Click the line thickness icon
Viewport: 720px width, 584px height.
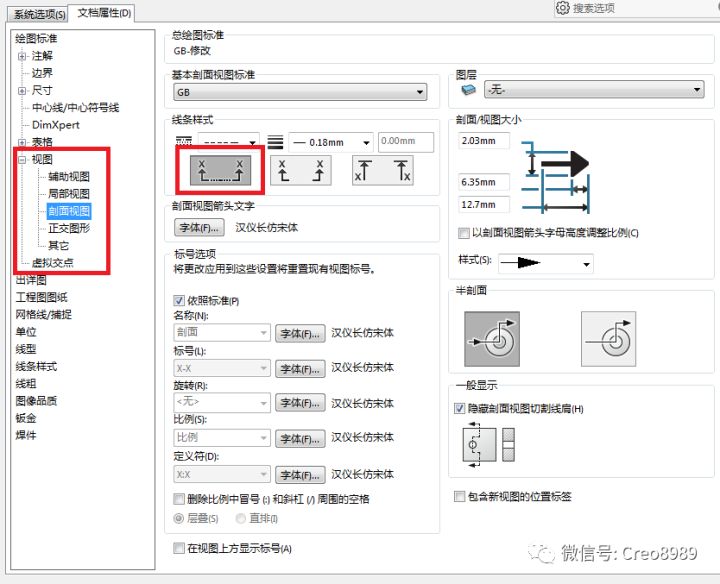tap(275, 141)
